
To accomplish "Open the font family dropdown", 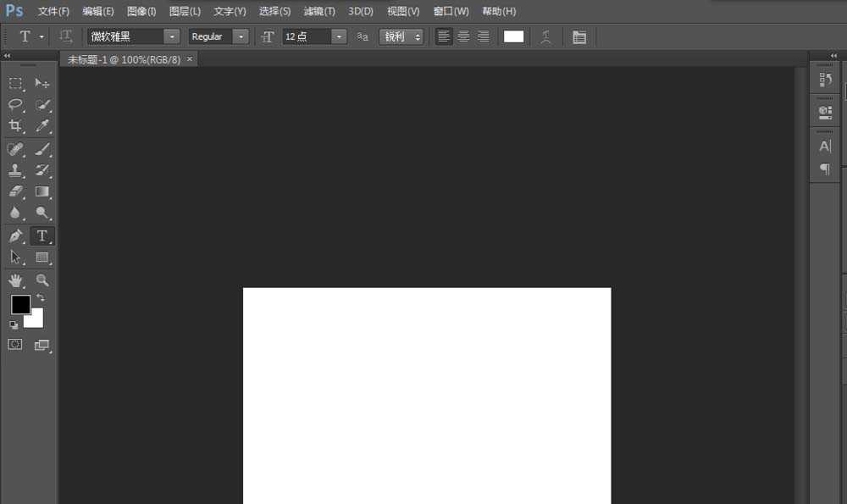I will [x=172, y=36].
